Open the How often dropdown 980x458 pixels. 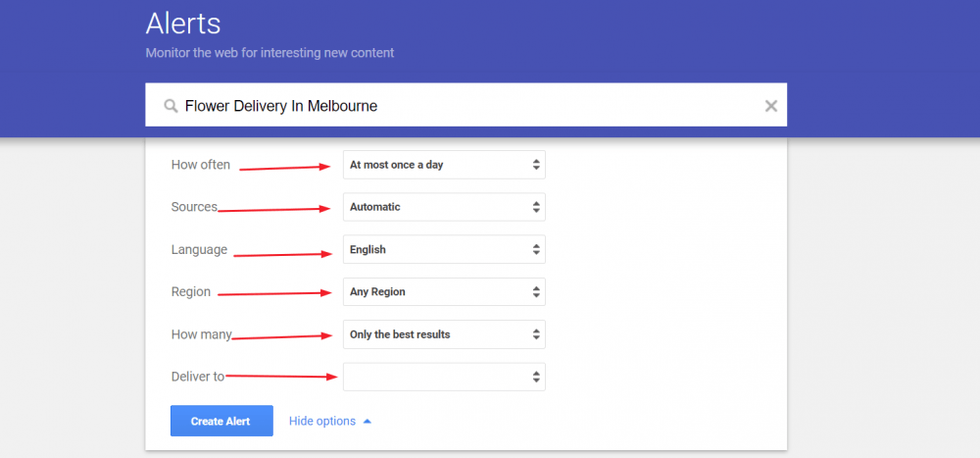click(444, 165)
